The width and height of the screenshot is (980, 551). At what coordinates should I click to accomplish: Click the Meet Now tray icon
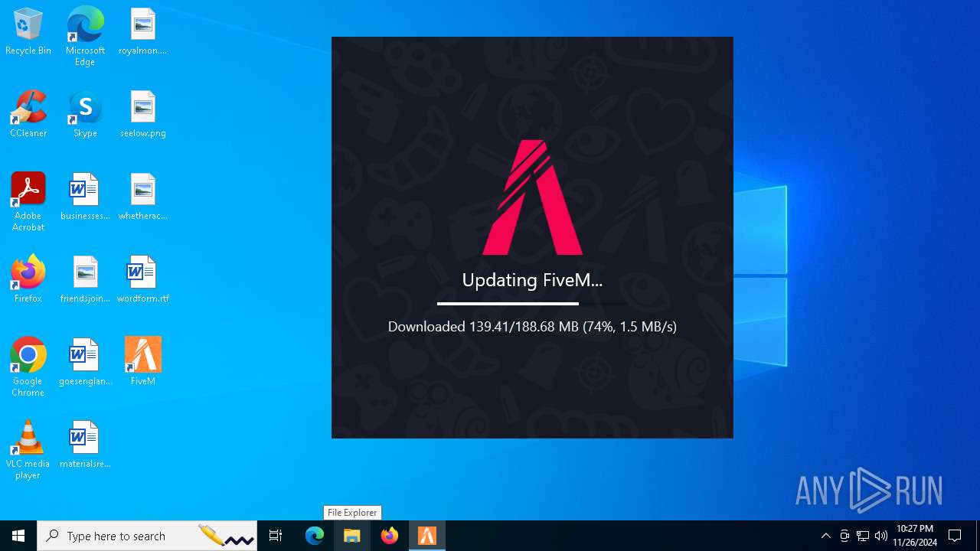[x=844, y=536]
